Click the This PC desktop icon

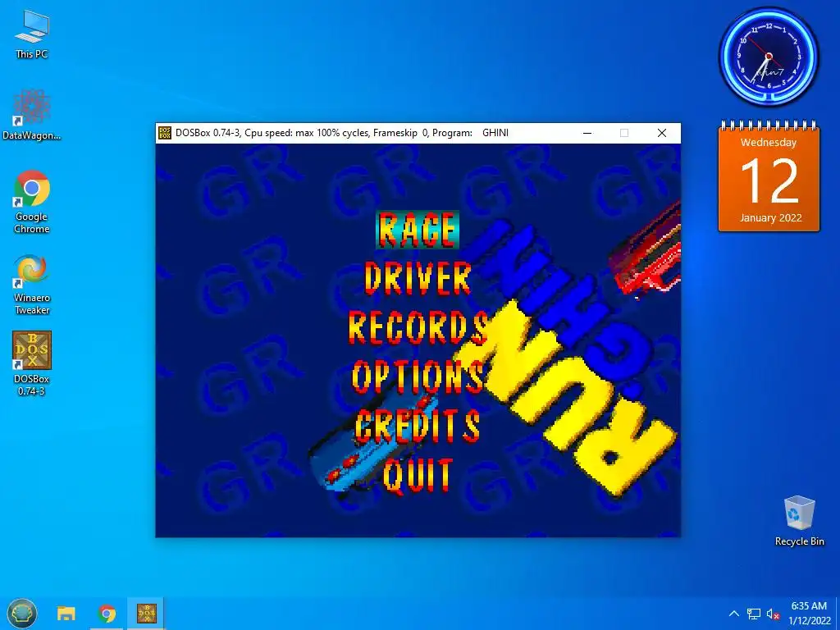pos(32,34)
